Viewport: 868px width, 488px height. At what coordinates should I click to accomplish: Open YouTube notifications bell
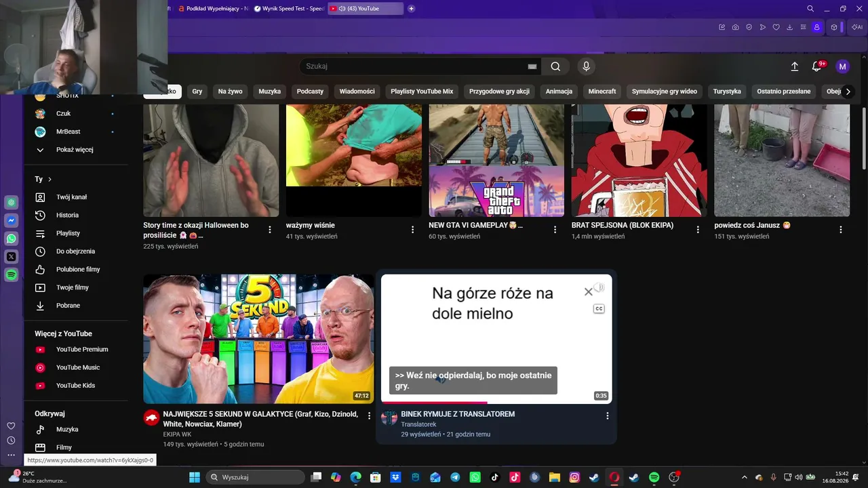[x=816, y=66]
